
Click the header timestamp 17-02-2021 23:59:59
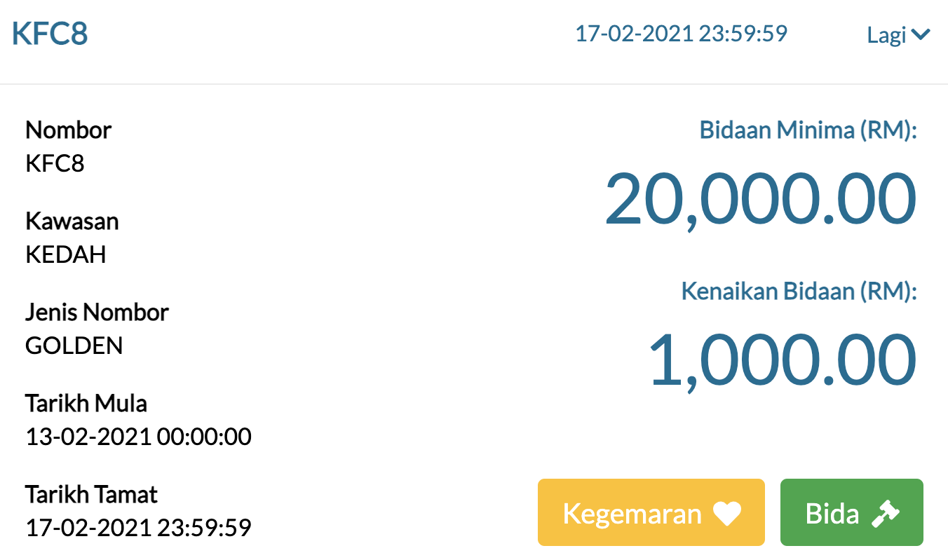[681, 34]
